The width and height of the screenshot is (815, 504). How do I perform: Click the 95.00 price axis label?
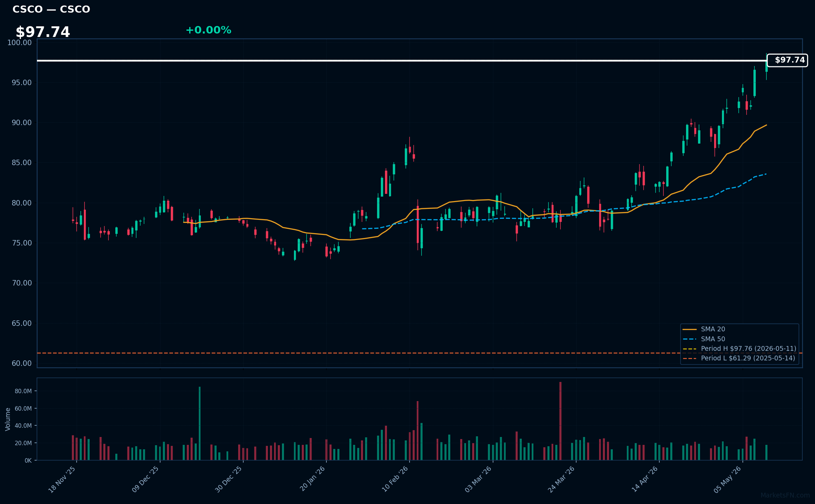click(22, 82)
